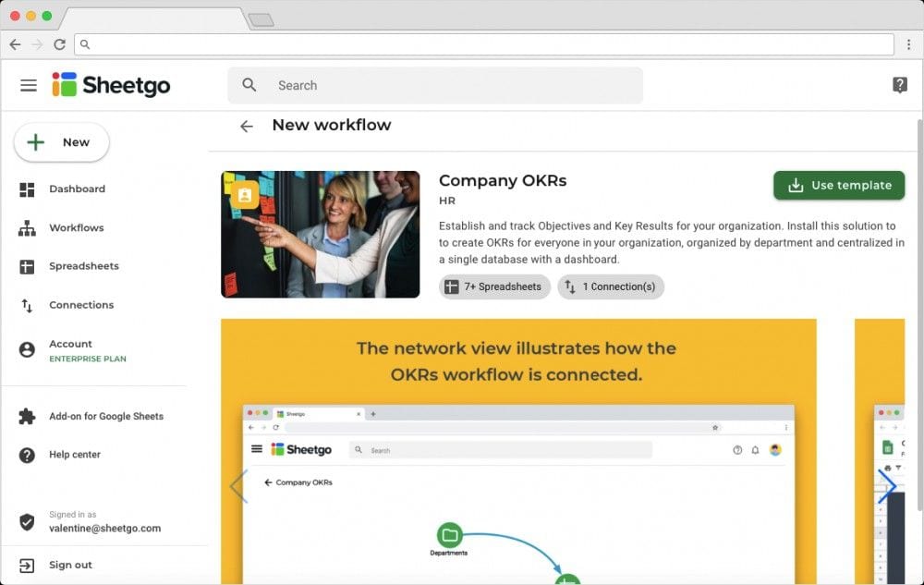Click the Use template button
Image resolution: width=924 pixels, height=585 pixels.
tap(839, 185)
